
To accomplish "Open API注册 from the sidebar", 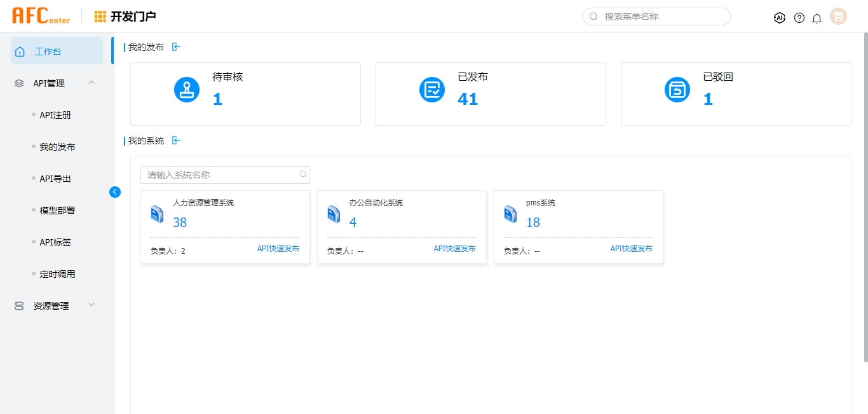I will [x=55, y=115].
